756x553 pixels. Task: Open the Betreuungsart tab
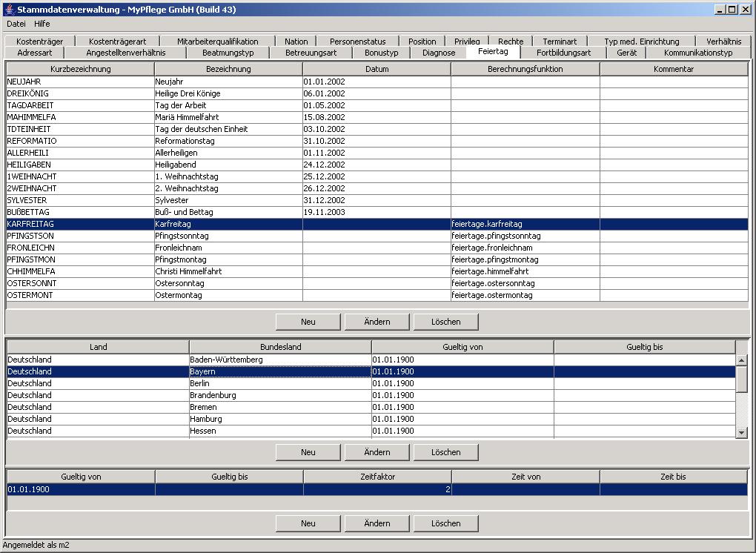tap(311, 53)
